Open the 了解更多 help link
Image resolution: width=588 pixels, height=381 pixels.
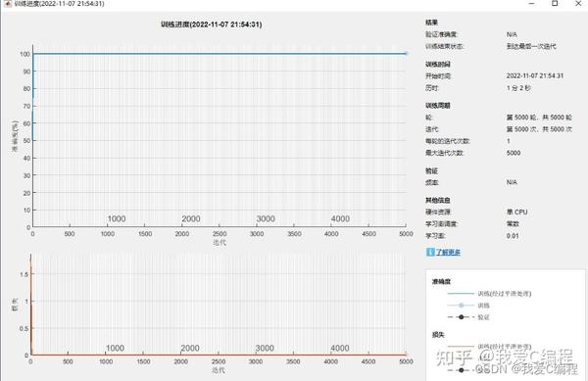(x=448, y=252)
